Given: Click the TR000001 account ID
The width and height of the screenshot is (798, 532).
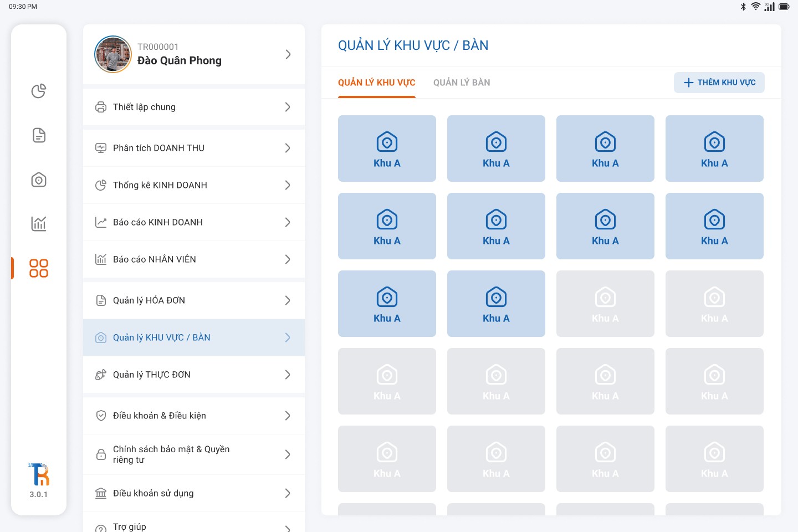Looking at the screenshot, I should coord(158,47).
